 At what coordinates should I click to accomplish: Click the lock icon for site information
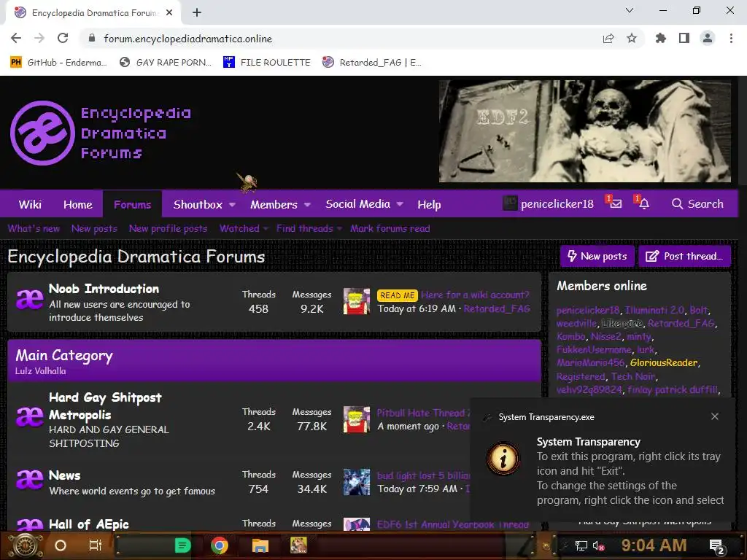point(92,38)
